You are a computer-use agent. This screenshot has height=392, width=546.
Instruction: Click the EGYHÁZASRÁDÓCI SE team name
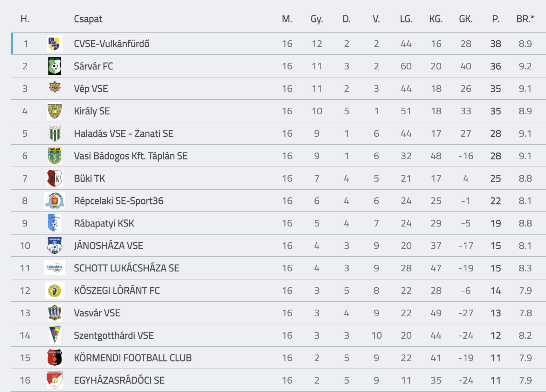point(119,380)
